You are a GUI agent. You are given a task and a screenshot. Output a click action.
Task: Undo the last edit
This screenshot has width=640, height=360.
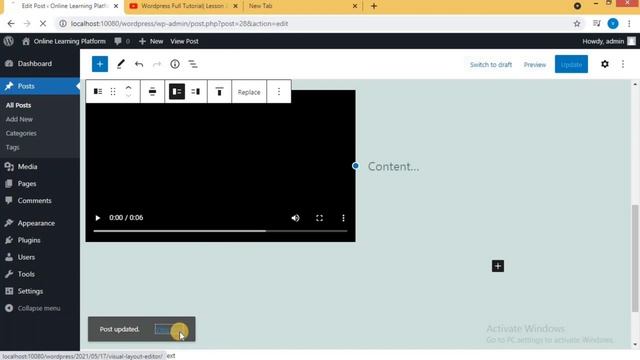139,64
